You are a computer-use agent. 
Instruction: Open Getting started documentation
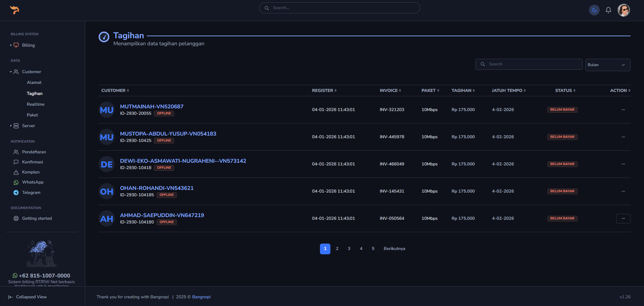[37, 218]
